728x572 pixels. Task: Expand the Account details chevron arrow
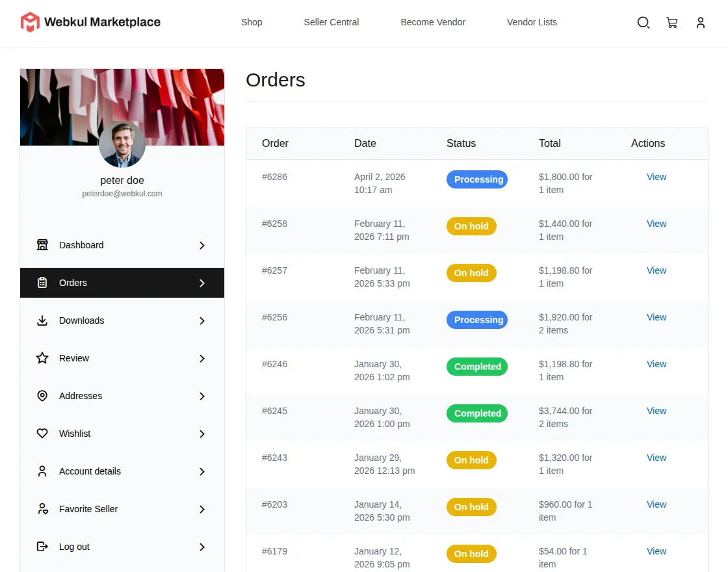tap(202, 472)
